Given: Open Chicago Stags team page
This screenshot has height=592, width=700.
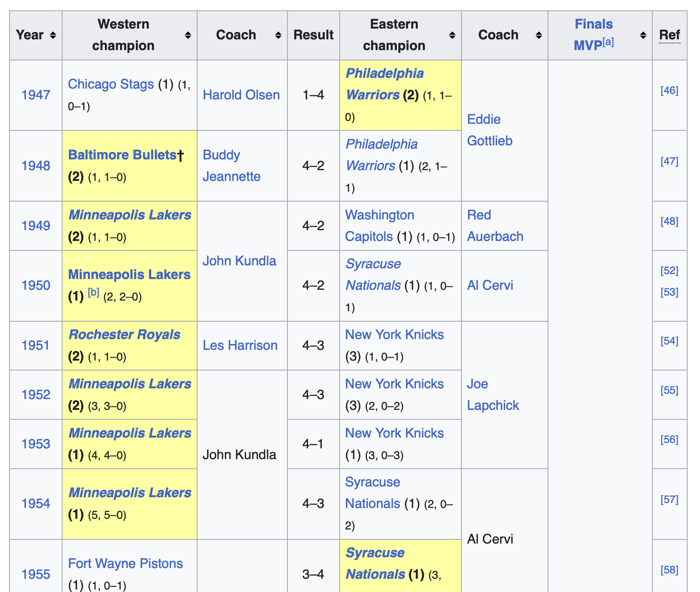Looking at the screenshot, I should (111, 84).
